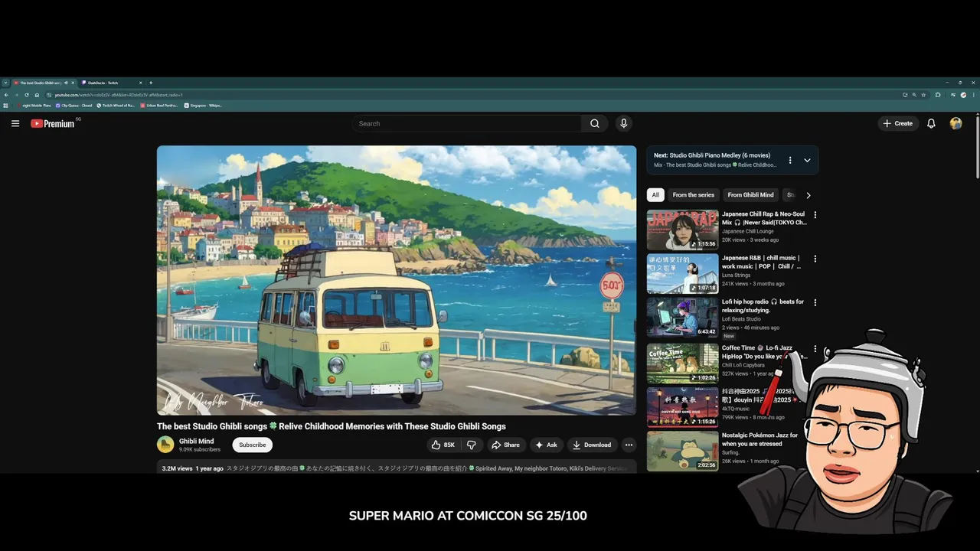
Task: Expand the video description box
Action: point(397,468)
